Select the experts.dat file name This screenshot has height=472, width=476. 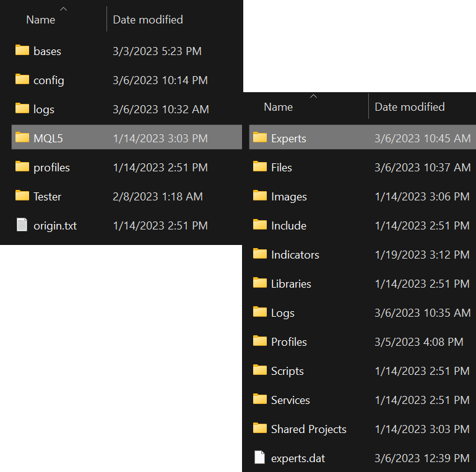298,458
